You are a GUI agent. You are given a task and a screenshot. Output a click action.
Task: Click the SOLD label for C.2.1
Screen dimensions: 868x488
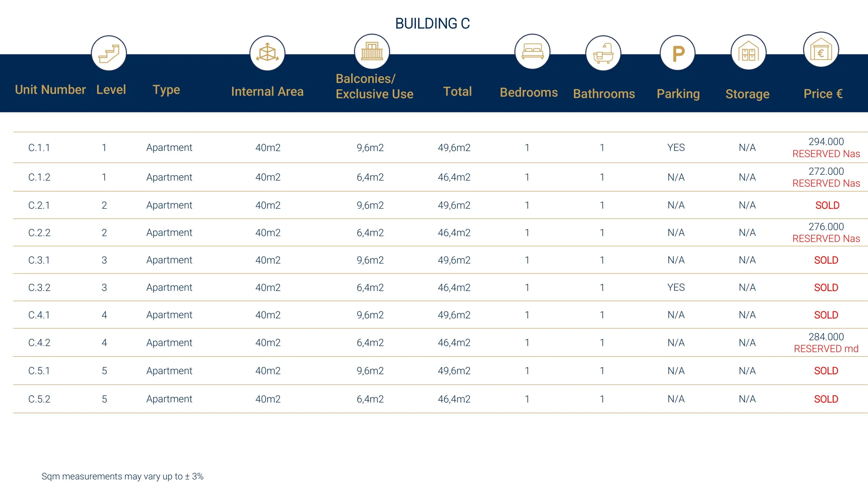coord(827,205)
